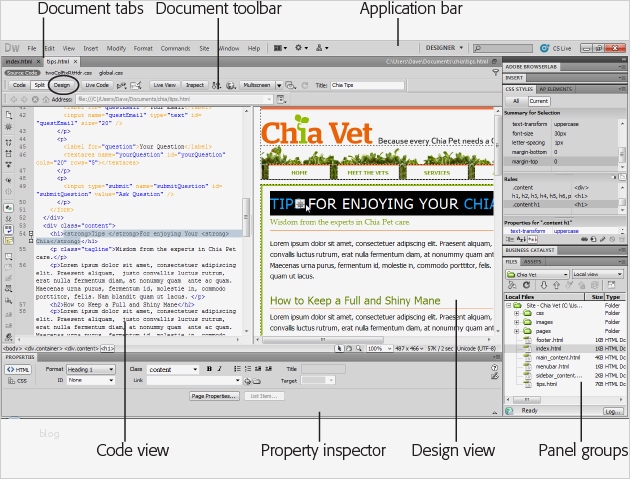Switch to Code view button

[19, 85]
